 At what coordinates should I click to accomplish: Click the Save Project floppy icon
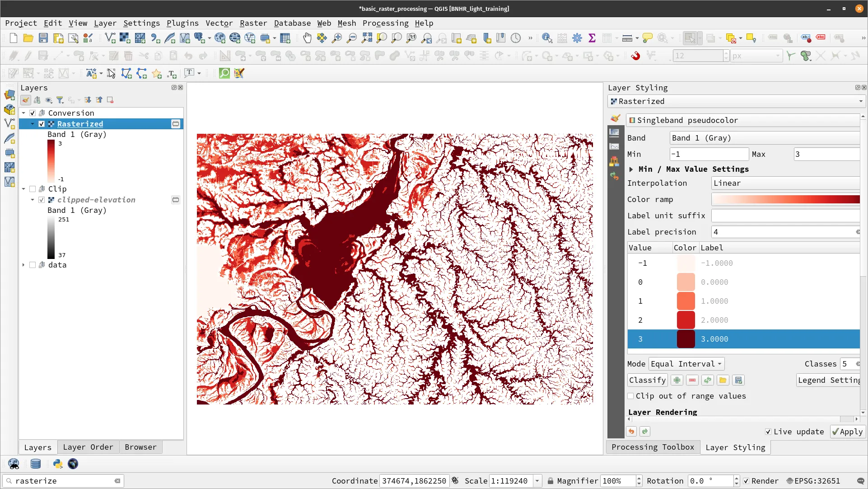(43, 38)
